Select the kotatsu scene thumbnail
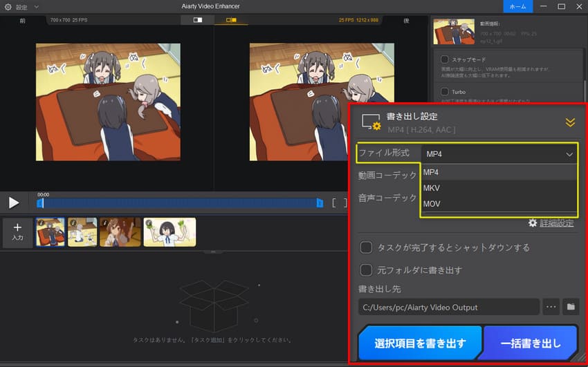 (50, 232)
